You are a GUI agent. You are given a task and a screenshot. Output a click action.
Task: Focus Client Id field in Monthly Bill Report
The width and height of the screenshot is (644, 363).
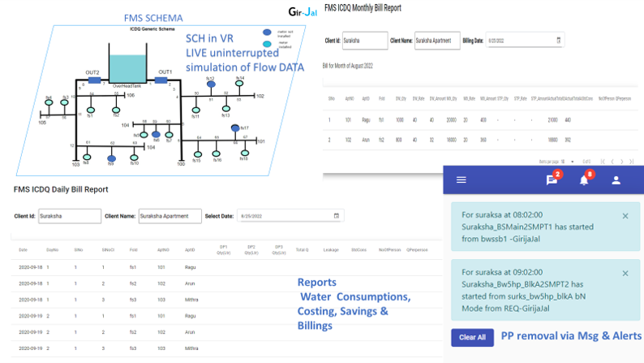click(x=365, y=41)
